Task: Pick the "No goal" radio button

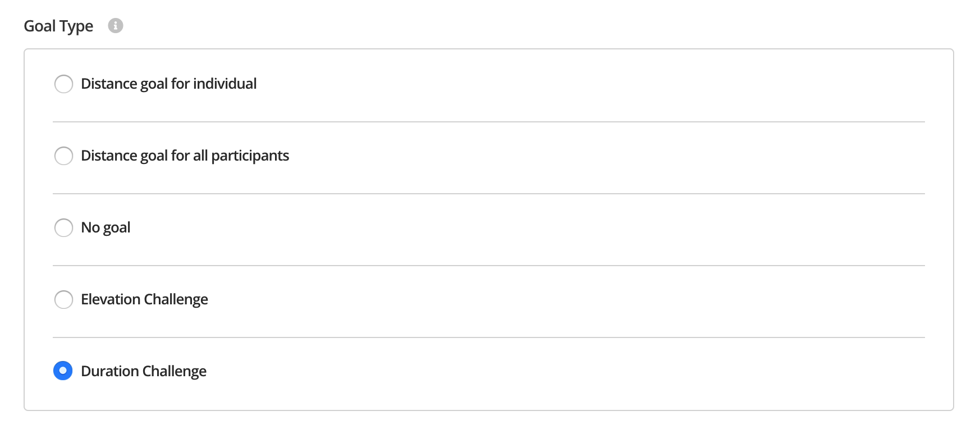Action: tap(63, 228)
